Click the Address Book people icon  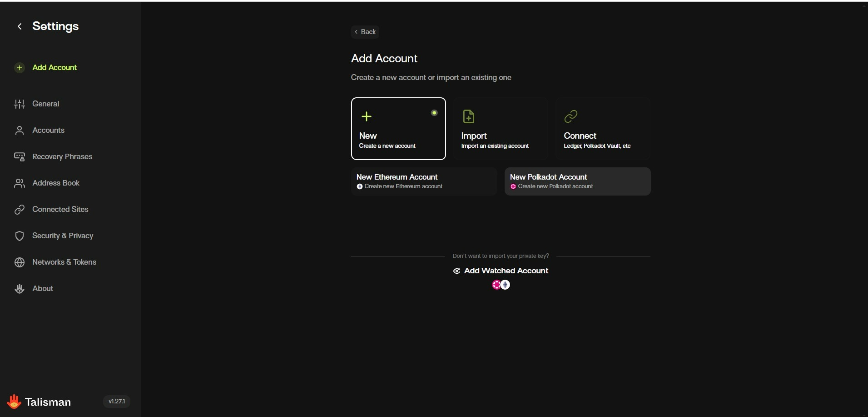[x=20, y=183]
